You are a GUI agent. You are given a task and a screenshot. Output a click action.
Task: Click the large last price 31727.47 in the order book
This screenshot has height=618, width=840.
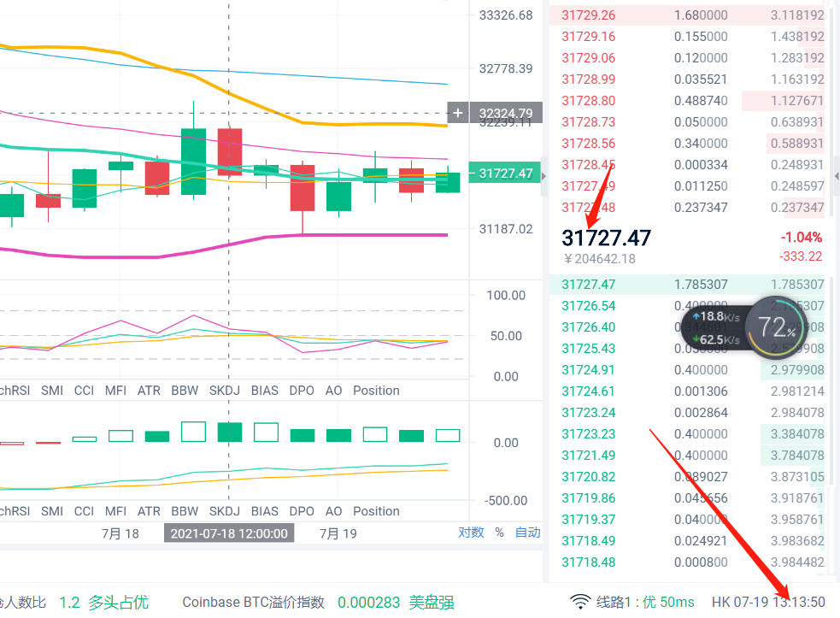(x=606, y=238)
